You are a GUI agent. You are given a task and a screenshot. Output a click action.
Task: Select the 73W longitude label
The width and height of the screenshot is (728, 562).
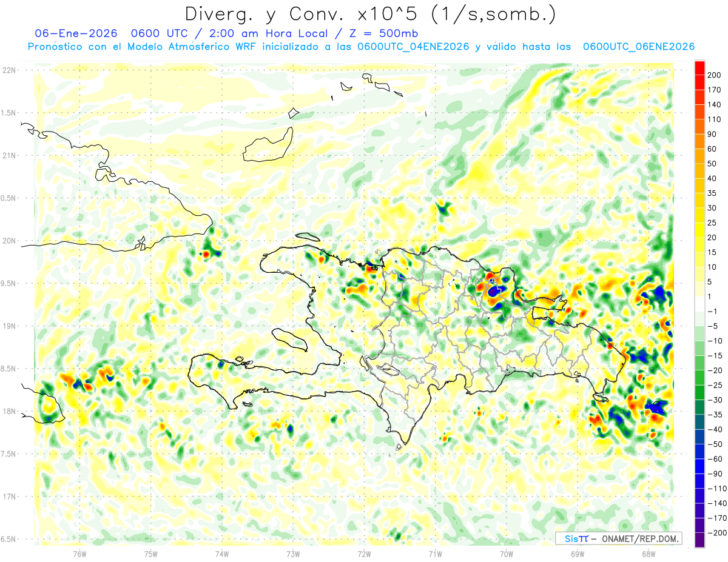pos(293,554)
